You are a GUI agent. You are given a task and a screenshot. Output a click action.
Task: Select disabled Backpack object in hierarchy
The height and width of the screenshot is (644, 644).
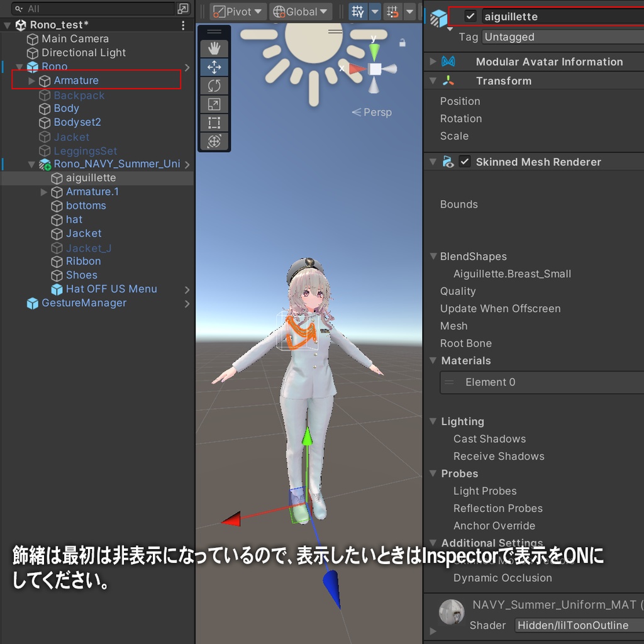tap(79, 96)
